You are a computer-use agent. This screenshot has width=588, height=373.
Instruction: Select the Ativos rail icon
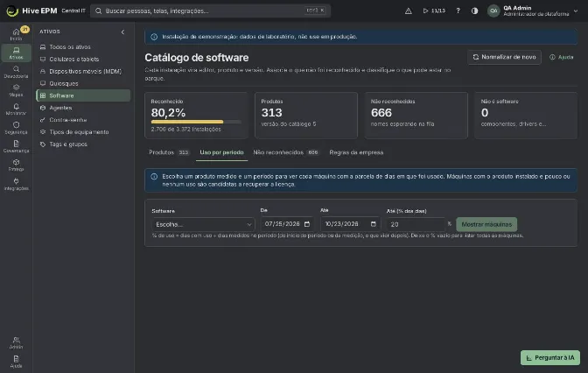tap(16, 53)
